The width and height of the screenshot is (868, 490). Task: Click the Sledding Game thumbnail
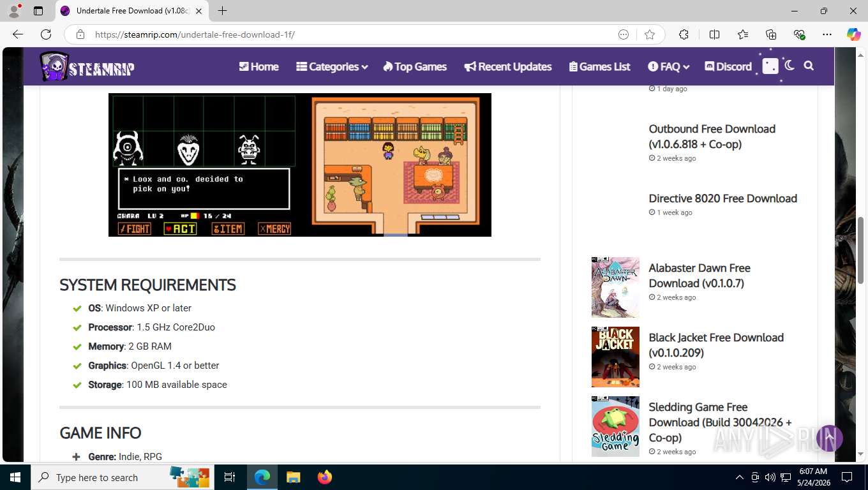(x=615, y=426)
